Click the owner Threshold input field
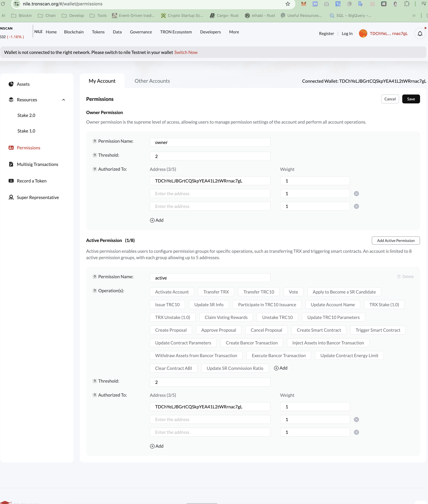 point(210,156)
